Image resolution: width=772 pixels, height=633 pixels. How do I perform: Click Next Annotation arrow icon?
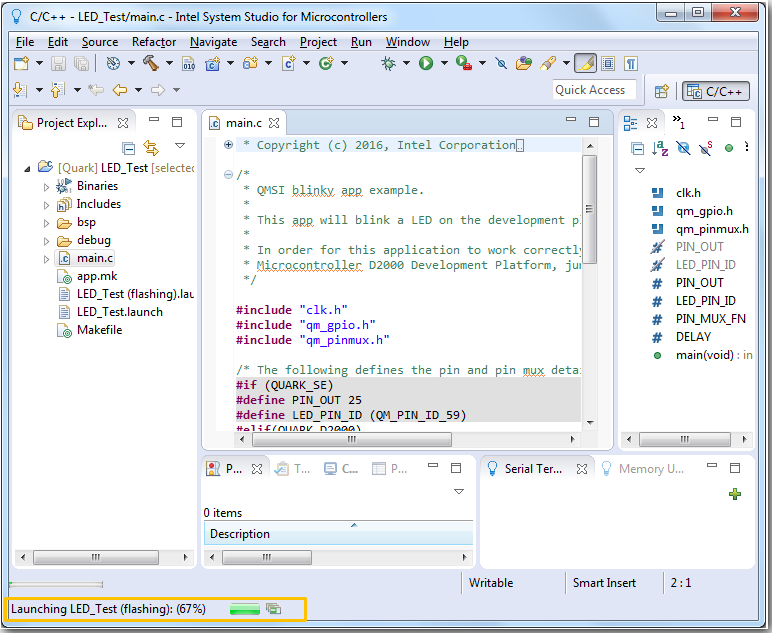tap(19, 90)
